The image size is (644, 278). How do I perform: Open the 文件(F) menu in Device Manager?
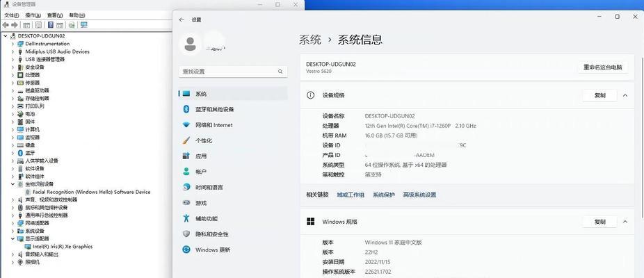coord(12,15)
